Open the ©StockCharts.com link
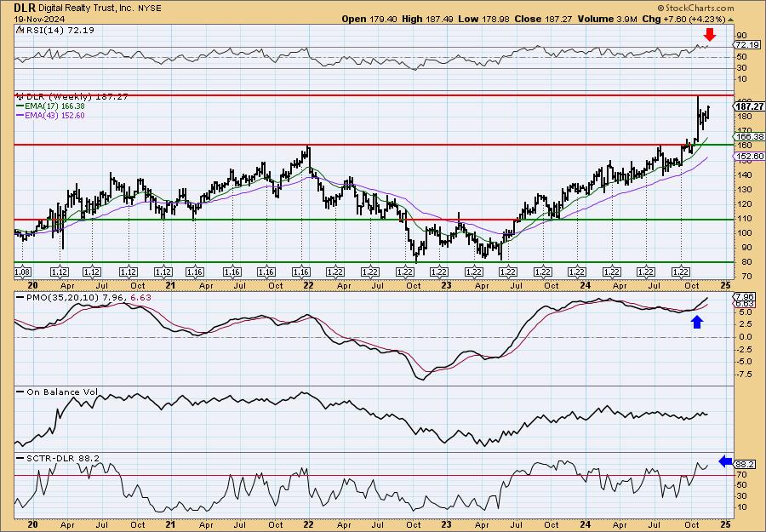 (695, 8)
